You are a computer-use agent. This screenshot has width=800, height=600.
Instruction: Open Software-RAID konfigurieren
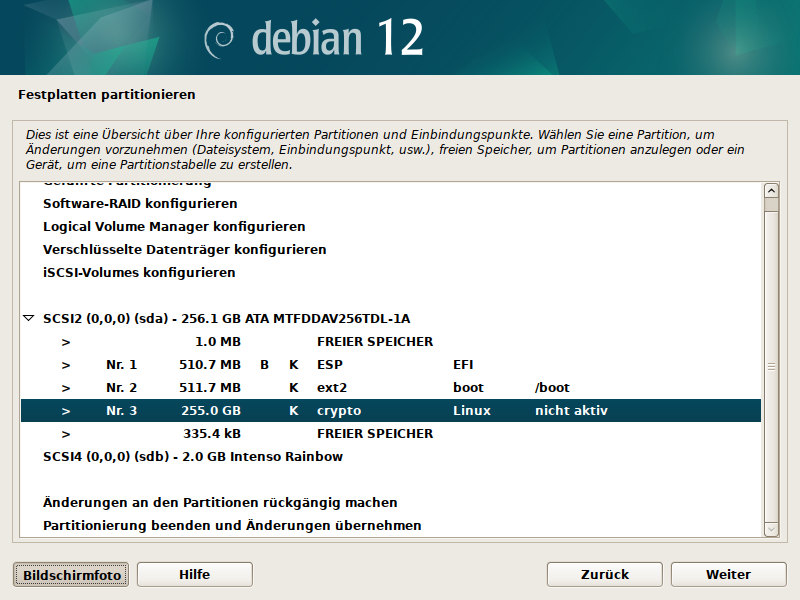140,203
